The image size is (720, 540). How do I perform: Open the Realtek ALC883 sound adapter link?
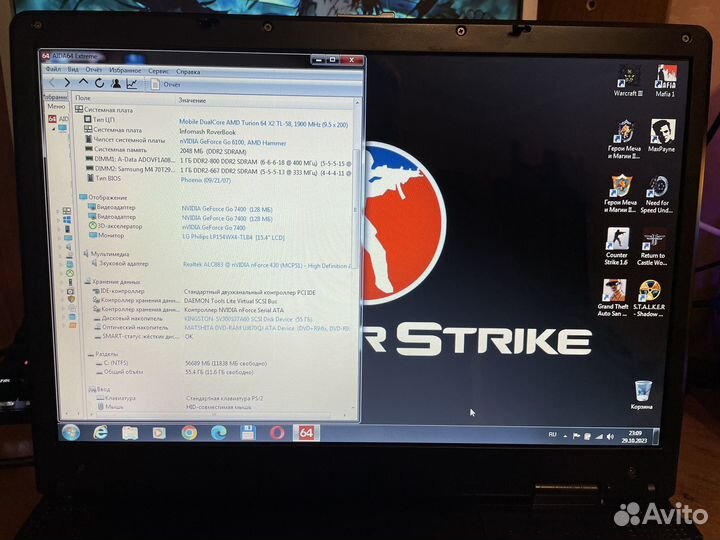(x=267, y=265)
